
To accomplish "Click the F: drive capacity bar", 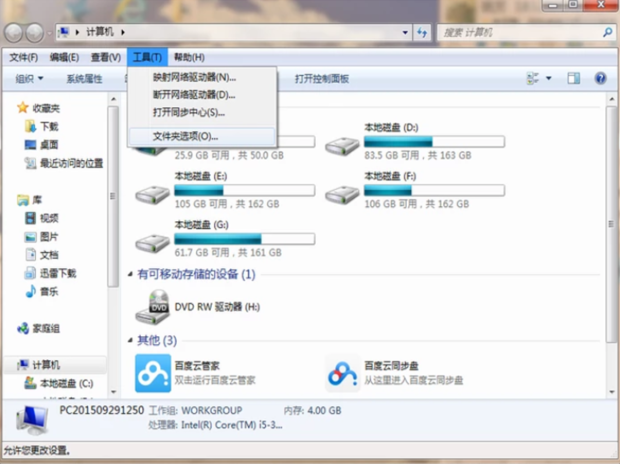I will click(434, 190).
